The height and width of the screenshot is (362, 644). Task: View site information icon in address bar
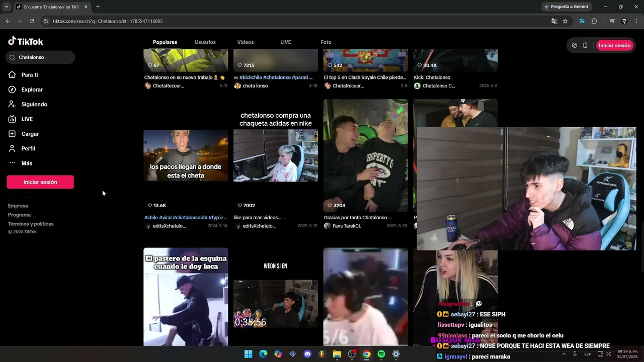point(46,21)
